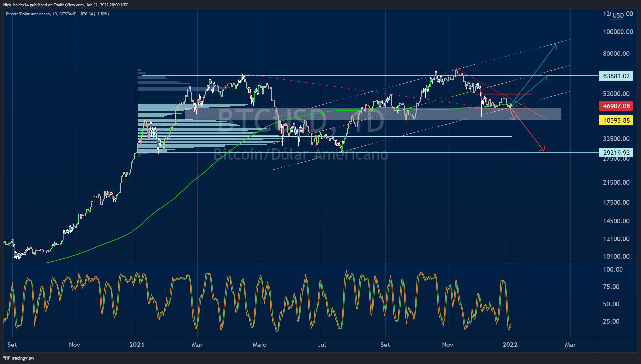Click the 29219.93 price label
The width and height of the screenshot is (641, 364).
pos(616,153)
